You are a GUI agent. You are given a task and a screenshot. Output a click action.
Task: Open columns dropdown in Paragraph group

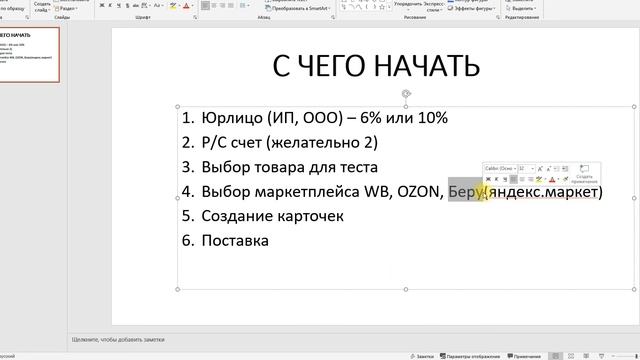tap(245, 6)
